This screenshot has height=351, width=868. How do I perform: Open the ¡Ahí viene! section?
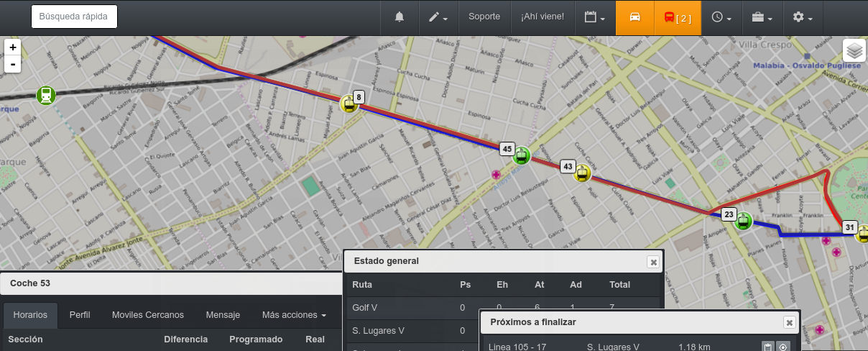[x=542, y=17]
